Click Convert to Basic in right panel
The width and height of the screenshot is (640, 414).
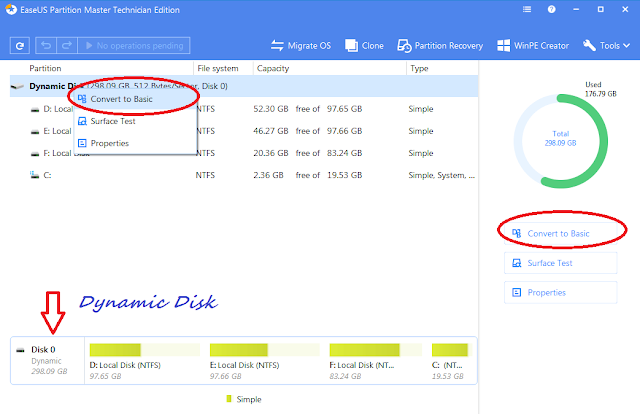(x=560, y=234)
